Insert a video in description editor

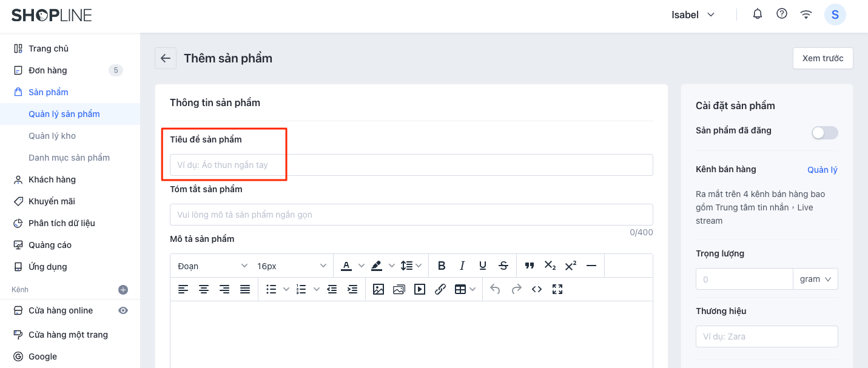420,289
